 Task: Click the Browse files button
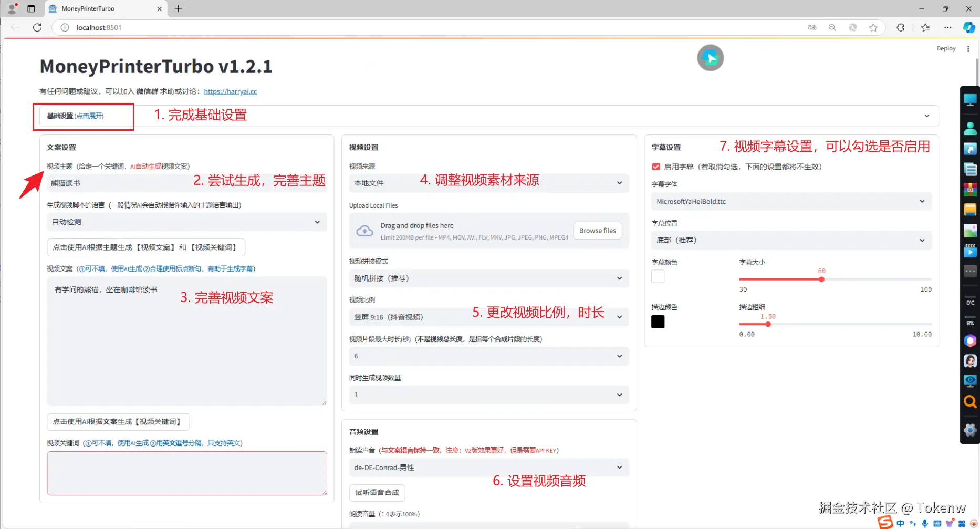pos(597,231)
